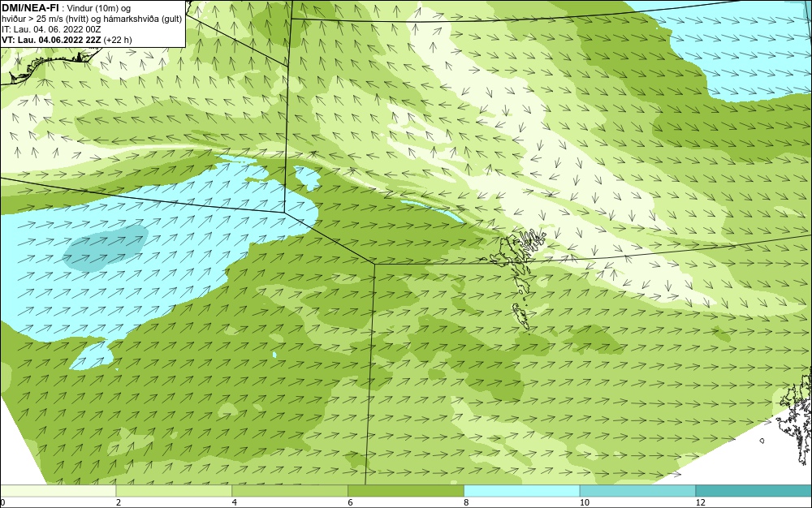Click the small dark teal wind patch in the cyan area
Screen dimensions: 812x508
coord(105,248)
